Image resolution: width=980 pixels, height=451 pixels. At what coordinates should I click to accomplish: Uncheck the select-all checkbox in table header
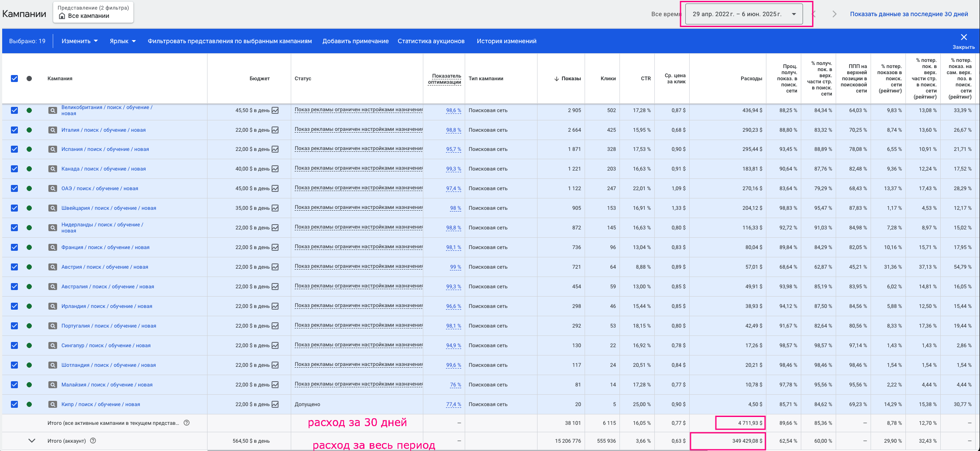pos(14,79)
